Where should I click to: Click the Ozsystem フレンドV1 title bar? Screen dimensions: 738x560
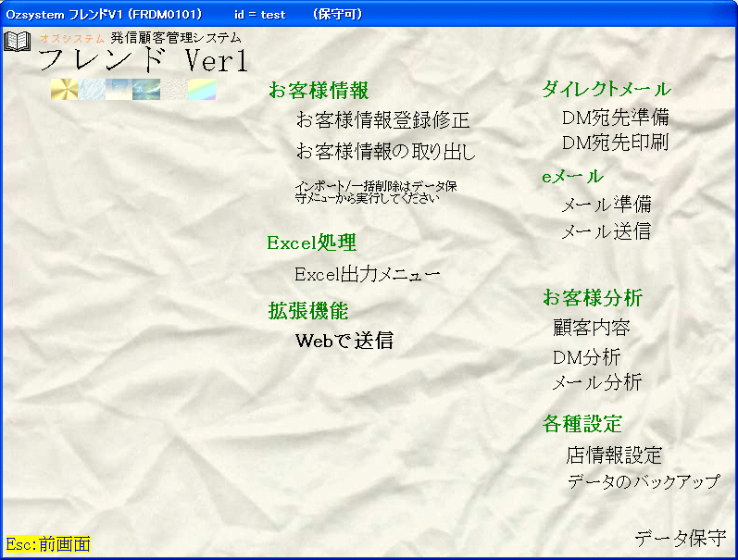coord(369,14)
